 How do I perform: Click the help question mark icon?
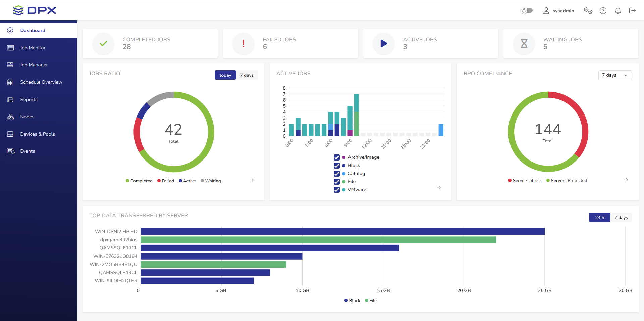(603, 11)
